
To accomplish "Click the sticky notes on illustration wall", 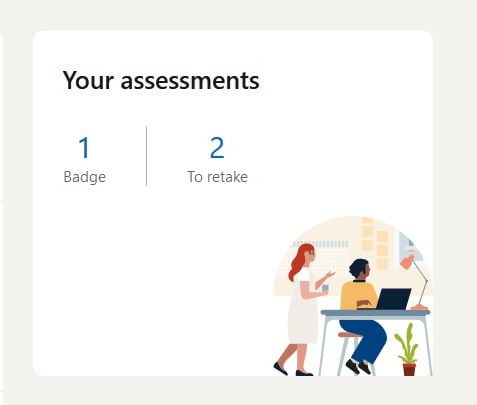I will 375,242.
